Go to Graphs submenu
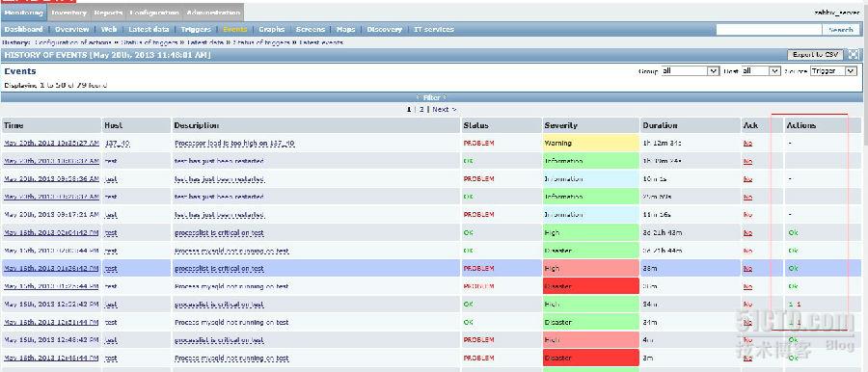This screenshot has height=372, width=868. (x=272, y=29)
